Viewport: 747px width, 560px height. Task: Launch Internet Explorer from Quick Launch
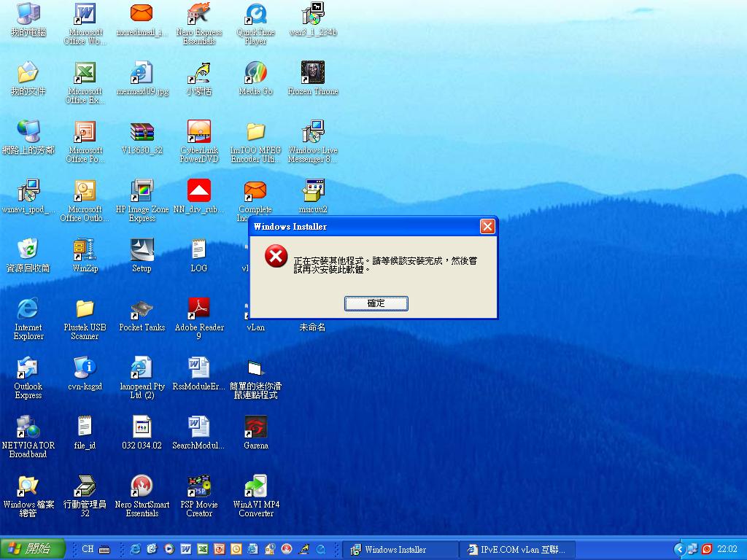[135, 549]
